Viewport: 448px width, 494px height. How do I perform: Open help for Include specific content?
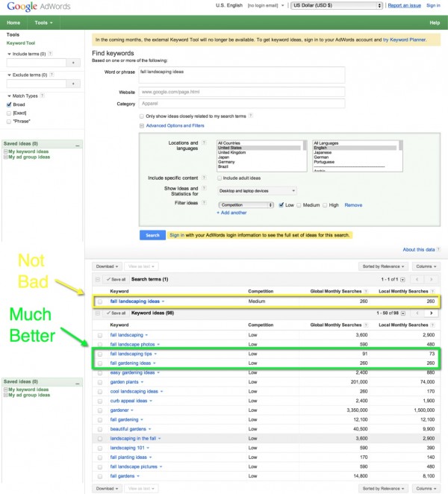[x=204, y=178]
